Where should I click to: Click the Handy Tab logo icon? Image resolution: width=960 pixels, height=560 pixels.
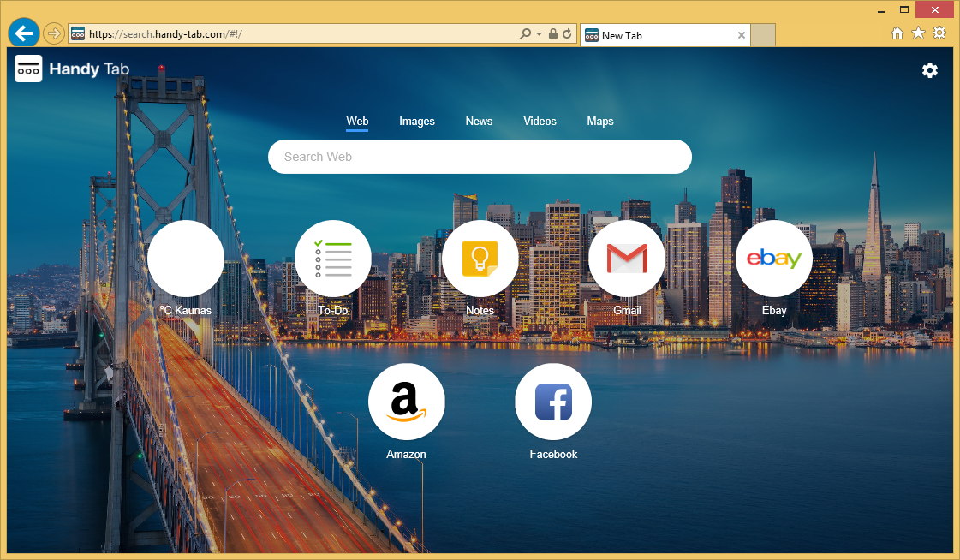28,69
